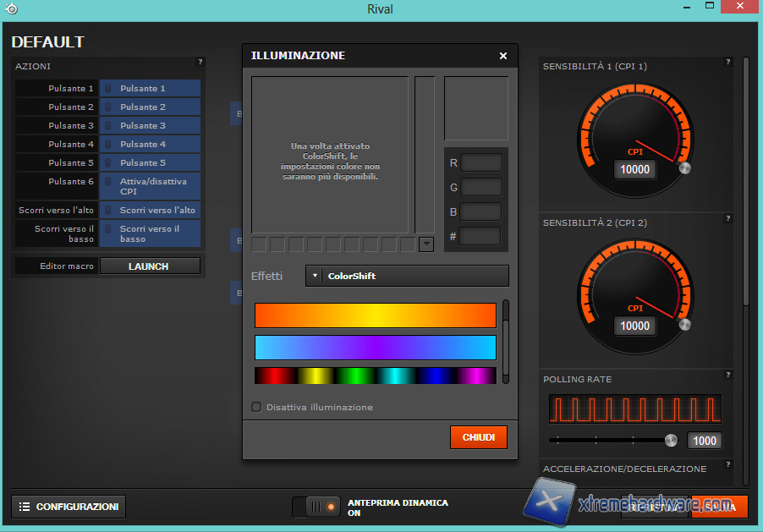Click the Polling Rate help icon
Viewport: 763px width, 532px height.
click(x=727, y=375)
